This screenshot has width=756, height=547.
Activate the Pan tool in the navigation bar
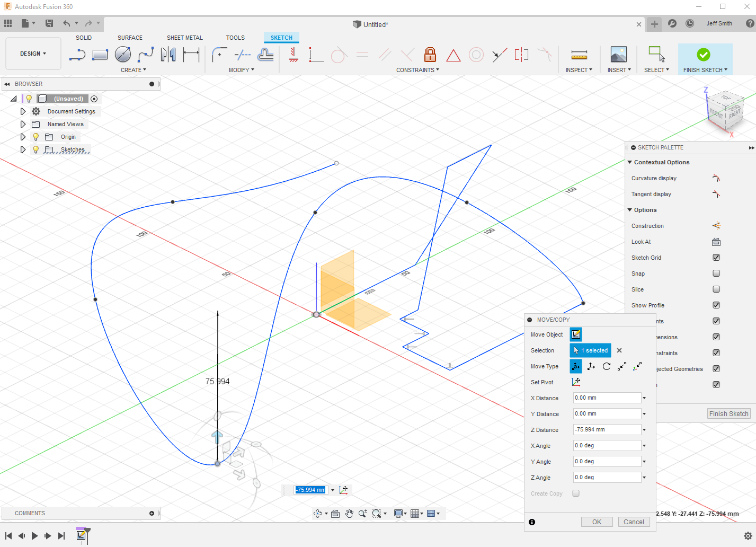tap(349, 513)
